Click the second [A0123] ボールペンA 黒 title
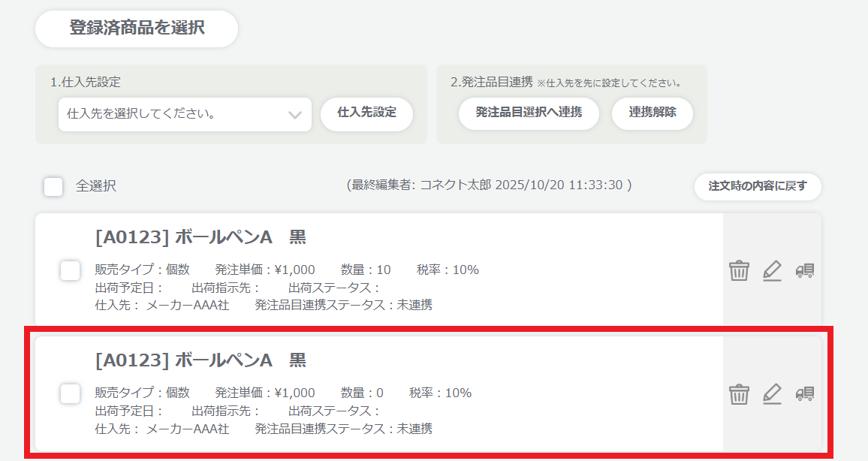Viewport: 868px width, 461px height. [x=200, y=360]
